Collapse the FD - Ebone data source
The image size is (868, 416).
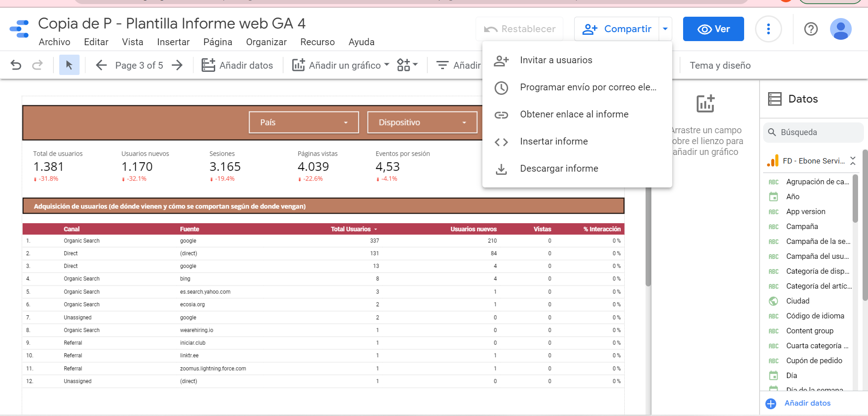tap(853, 161)
